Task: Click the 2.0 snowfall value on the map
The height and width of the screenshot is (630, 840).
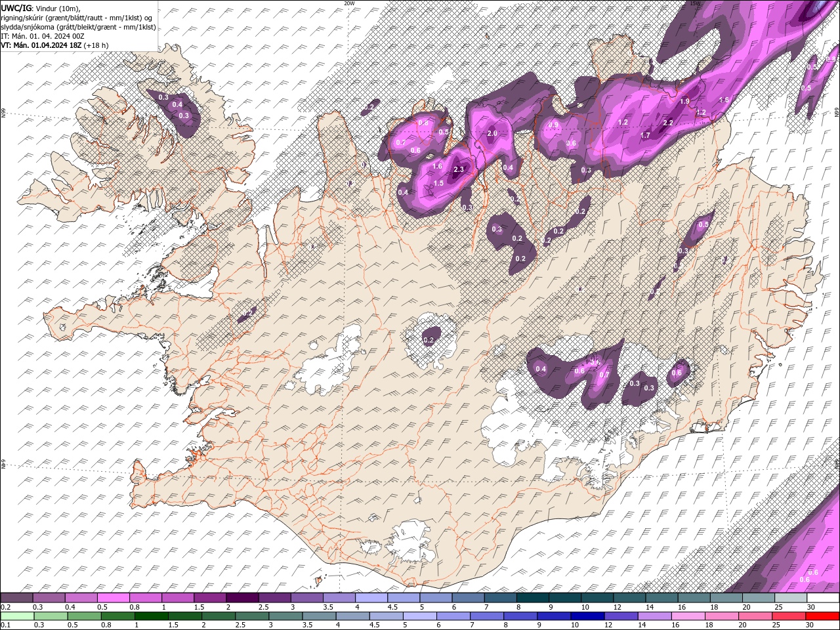Action: coord(492,133)
